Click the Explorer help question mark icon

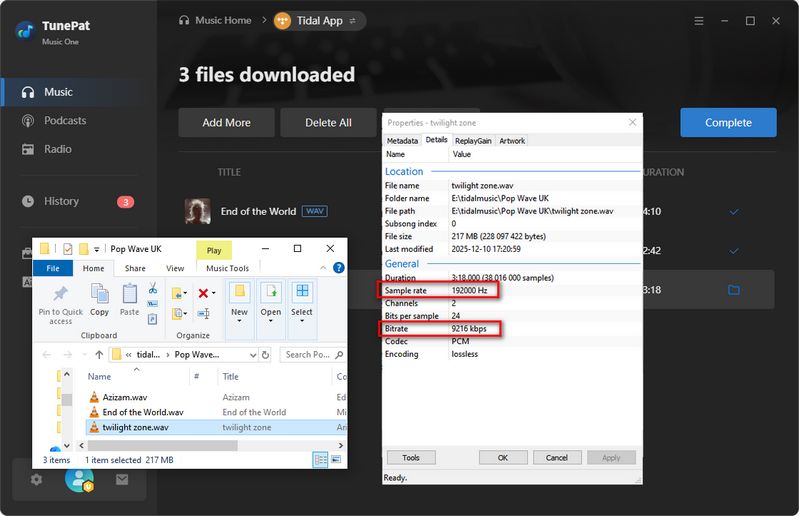tap(336, 268)
